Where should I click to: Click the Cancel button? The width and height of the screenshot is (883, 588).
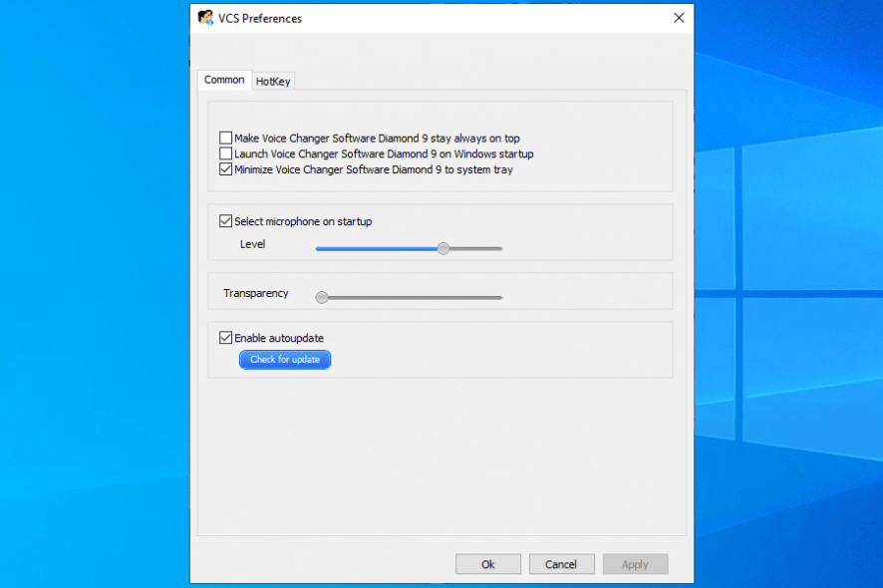[561, 564]
